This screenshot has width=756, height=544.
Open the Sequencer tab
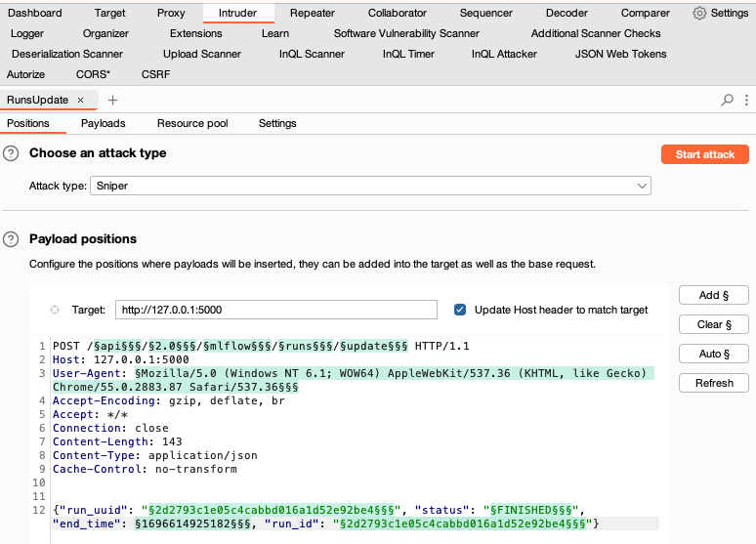(x=486, y=13)
